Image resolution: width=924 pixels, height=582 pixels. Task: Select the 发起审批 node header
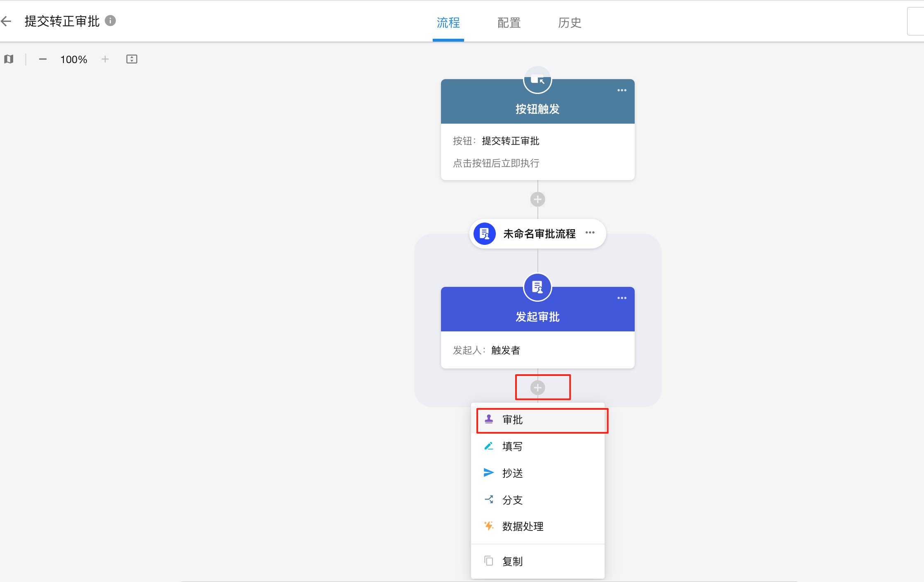coord(537,310)
